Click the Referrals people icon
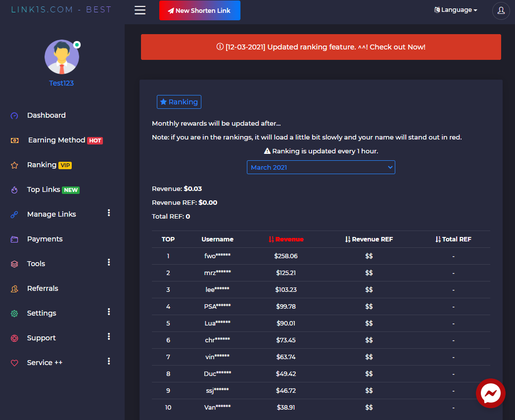Image resolution: width=515 pixels, height=420 pixels. (14, 288)
